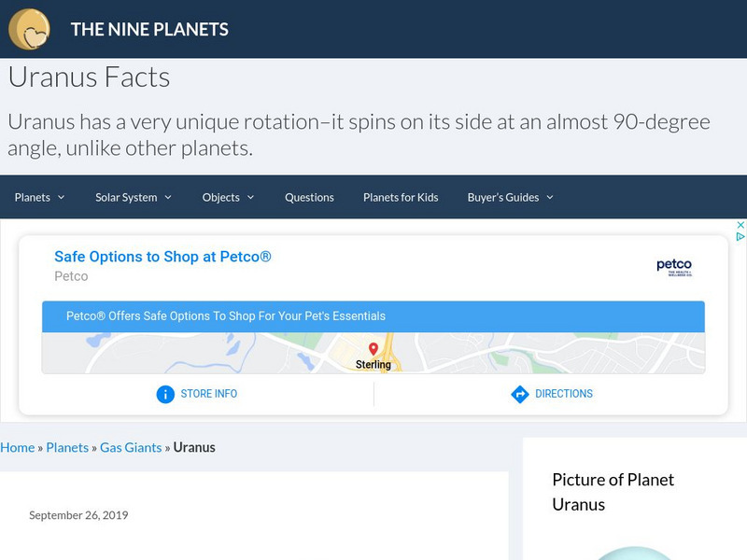747x560 pixels.
Task: Expand the Planets dropdown menu
Action: (x=39, y=197)
